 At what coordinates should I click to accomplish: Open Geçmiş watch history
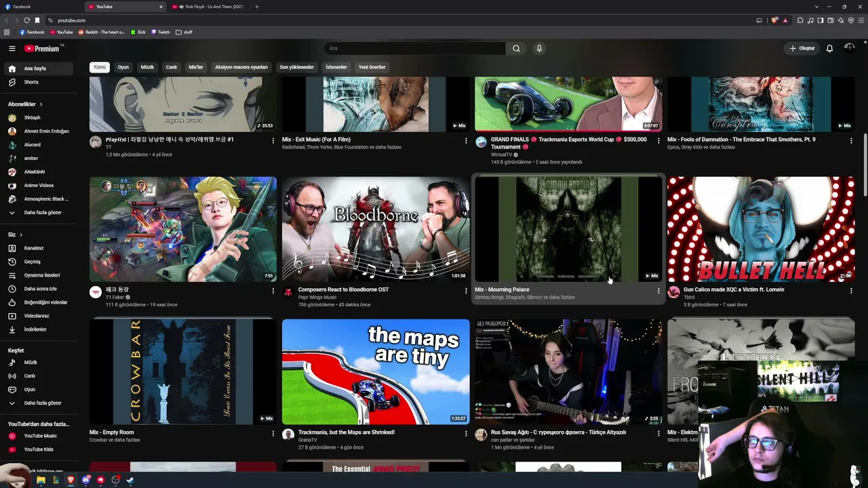(39, 262)
